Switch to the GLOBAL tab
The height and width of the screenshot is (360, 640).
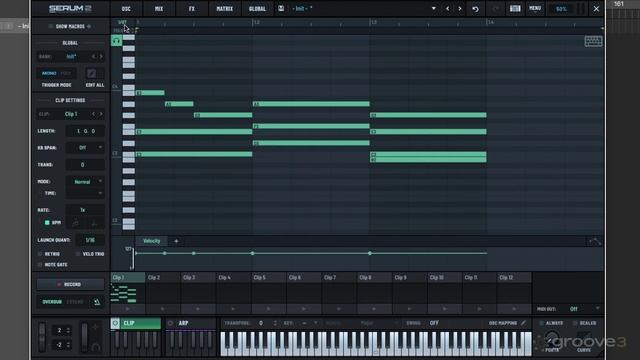pyautogui.click(x=257, y=9)
